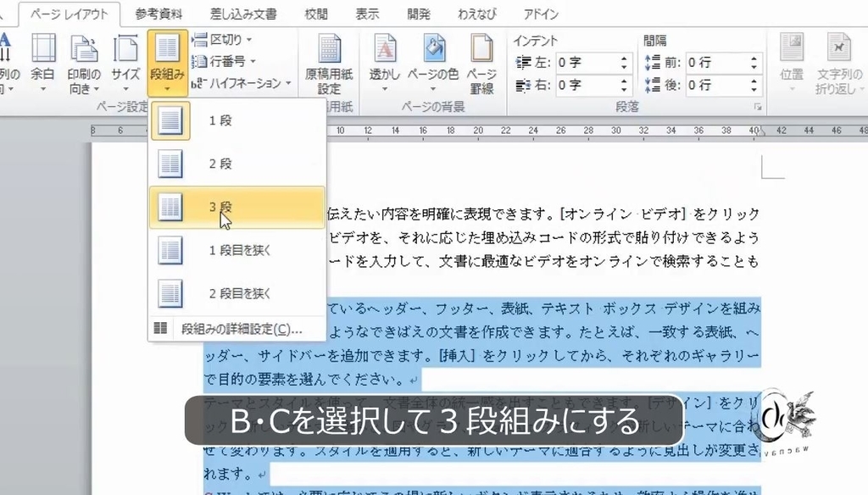Click 文字列の折り返し wrap text button

(838, 63)
